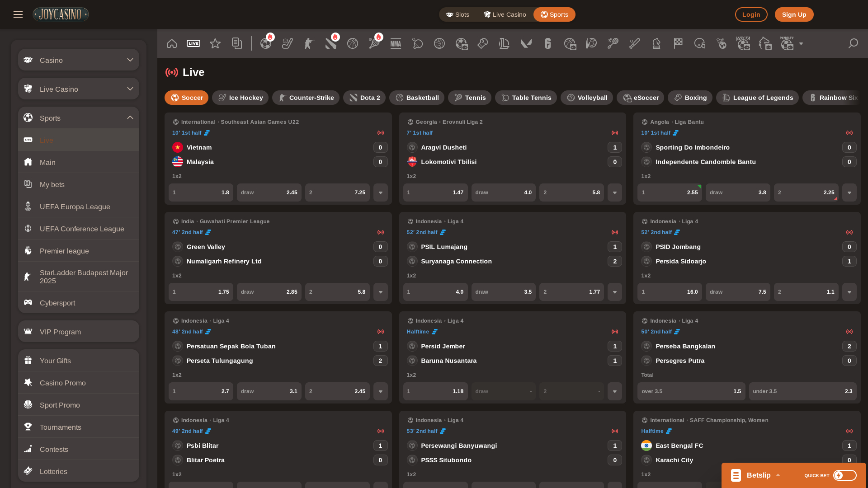Toggle the Quick Bet switch
Screen dimensions: 868x488
[x=844, y=475]
